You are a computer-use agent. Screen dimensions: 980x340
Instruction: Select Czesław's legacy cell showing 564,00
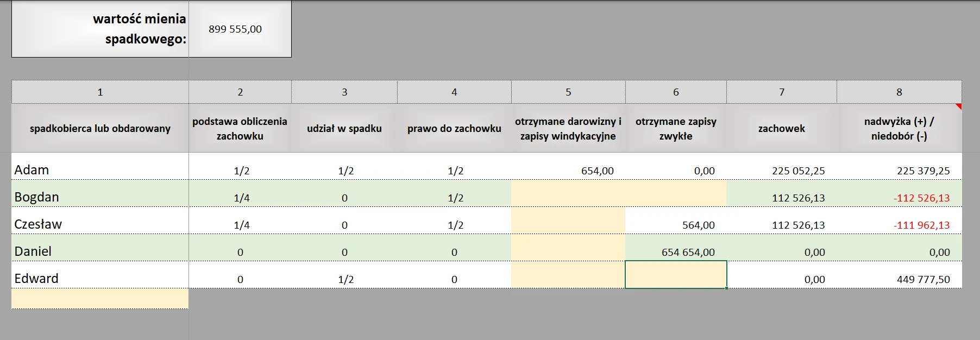tap(676, 221)
